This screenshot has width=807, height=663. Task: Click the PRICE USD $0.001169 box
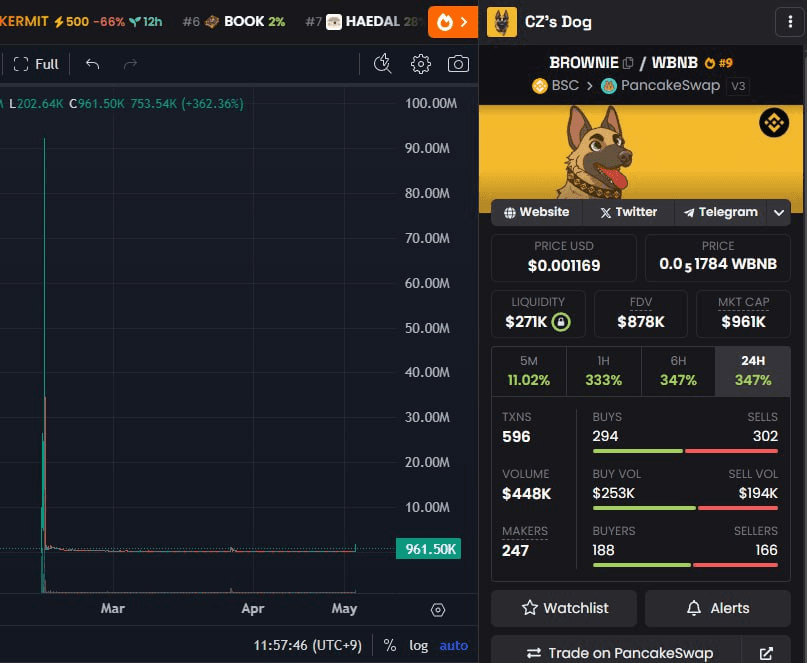pos(564,258)
